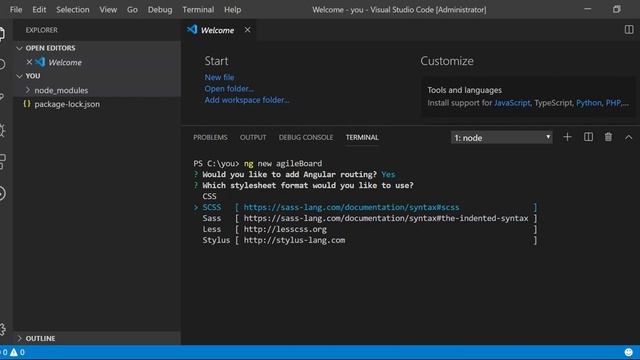Maximize the panel with up chevron

coord(629,138)
